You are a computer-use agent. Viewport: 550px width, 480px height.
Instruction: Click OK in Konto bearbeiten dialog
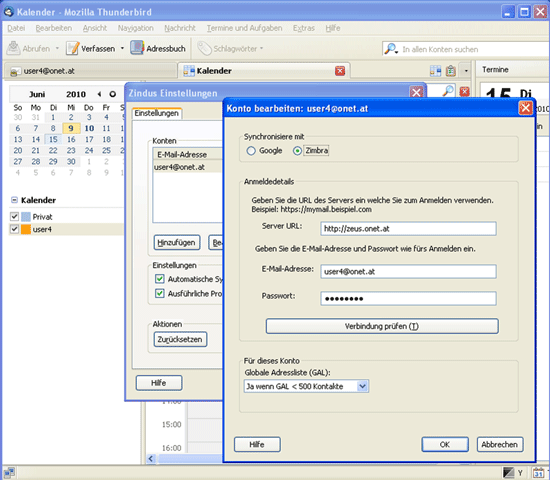point(445,445)
